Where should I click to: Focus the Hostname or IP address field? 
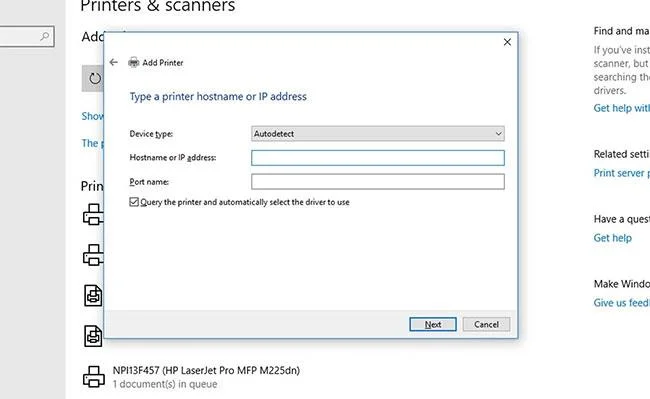[x=378, y=158]
